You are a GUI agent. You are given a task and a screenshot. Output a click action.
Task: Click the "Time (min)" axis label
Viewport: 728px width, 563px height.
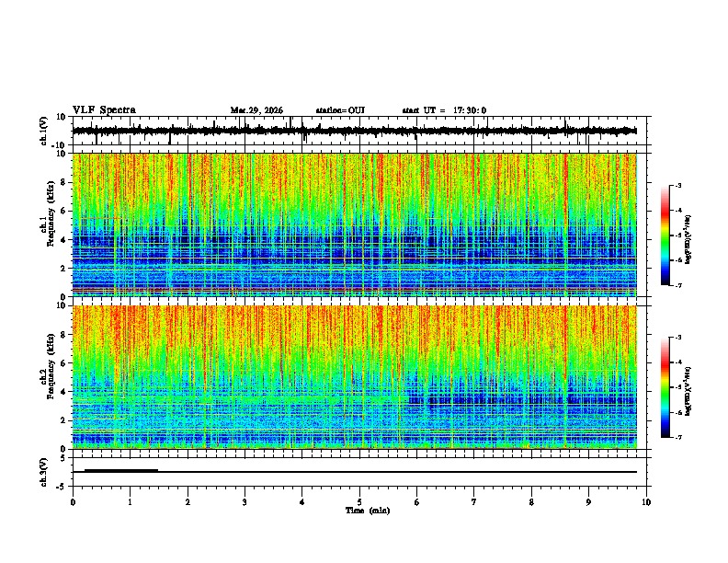pyautogui.click(x=368, y=511)
